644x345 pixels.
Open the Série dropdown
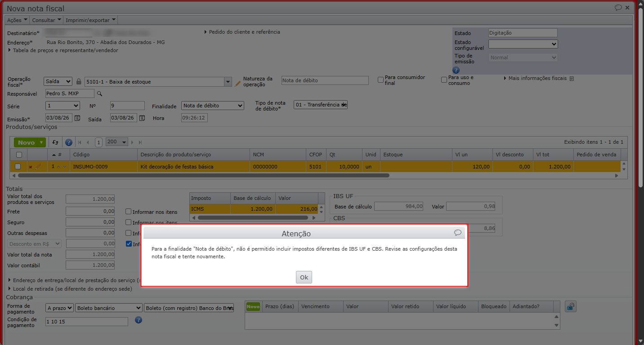(63, 106)
